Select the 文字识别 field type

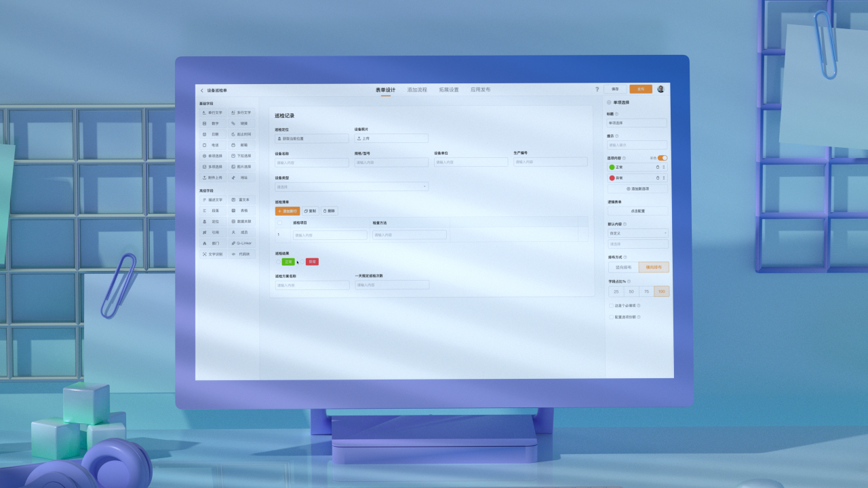(212, 254)
